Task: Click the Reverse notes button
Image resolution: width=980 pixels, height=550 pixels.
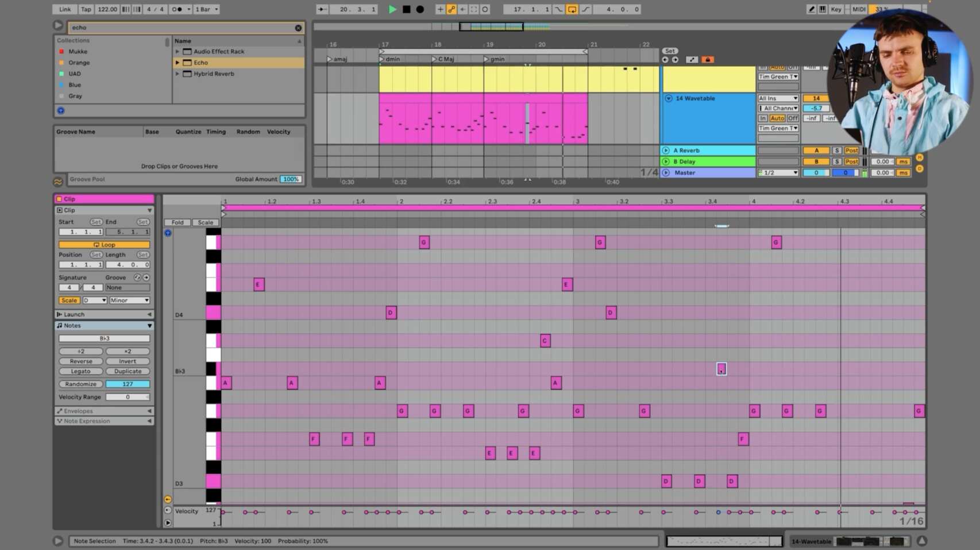Action: (81, 361)
